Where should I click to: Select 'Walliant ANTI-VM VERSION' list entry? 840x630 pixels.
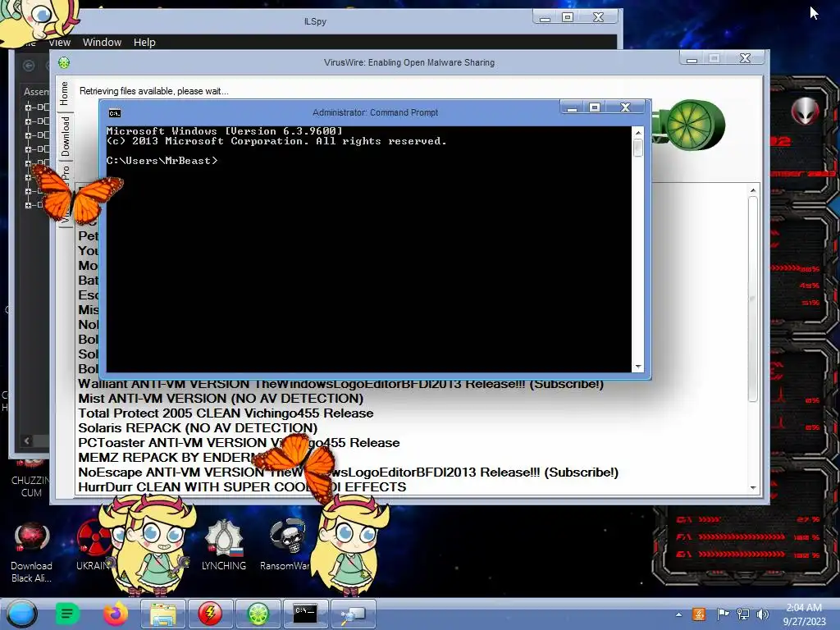pos(340,384)
